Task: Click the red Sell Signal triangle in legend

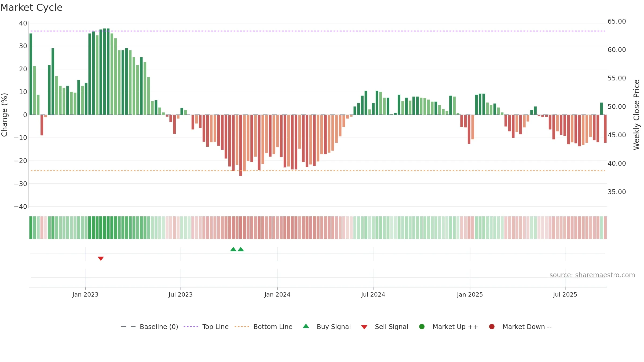Action: pyautogui.click(x=364, y=327)
